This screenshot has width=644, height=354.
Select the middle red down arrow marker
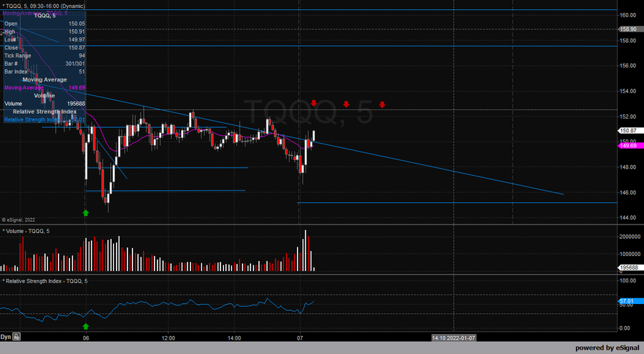[346, 104]
